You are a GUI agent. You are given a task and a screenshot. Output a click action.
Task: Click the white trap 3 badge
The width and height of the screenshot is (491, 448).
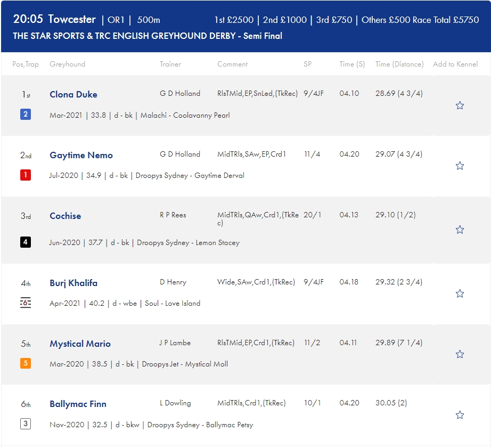26,424
